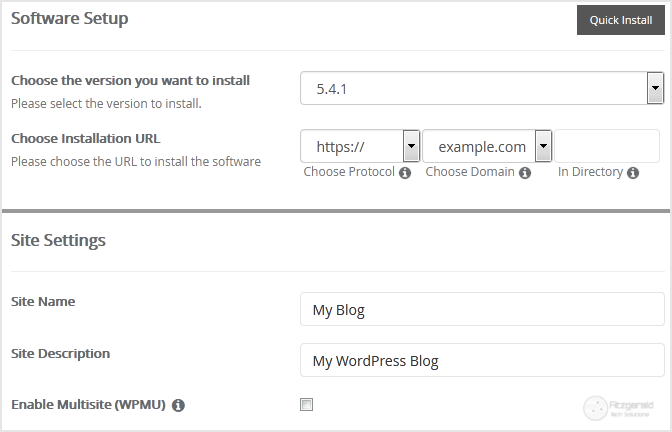672x432 pixels.
Task: Expand the https:// protocol dropdown
Action: pos(410,147)
